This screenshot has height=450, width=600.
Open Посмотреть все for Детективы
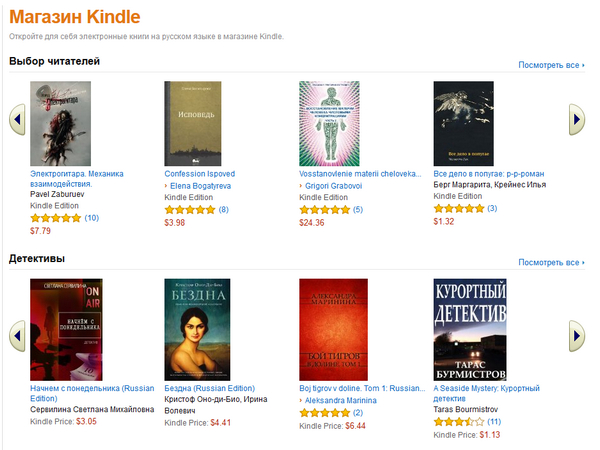pos(551,262)
